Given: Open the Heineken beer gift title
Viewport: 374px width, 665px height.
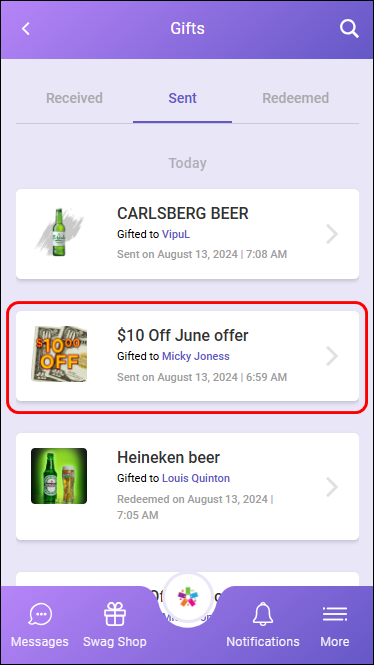Looking at the screenshot, I should coord(168,457).
